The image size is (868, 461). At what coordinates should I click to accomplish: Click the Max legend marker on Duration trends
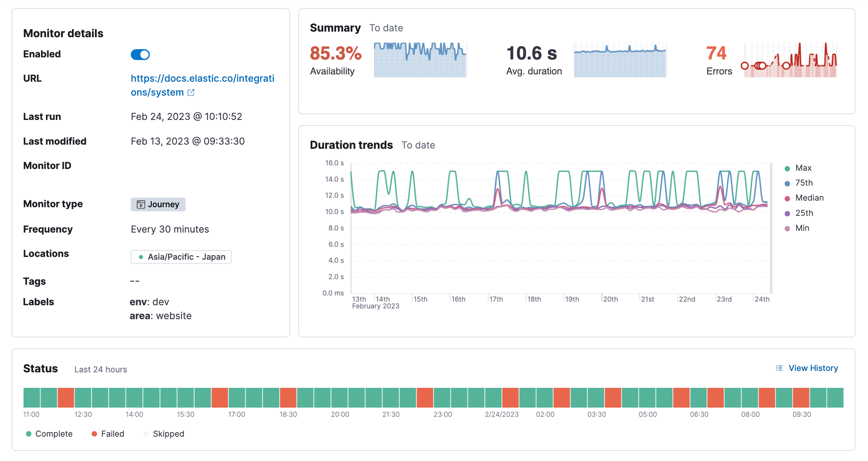click(787, 168)
